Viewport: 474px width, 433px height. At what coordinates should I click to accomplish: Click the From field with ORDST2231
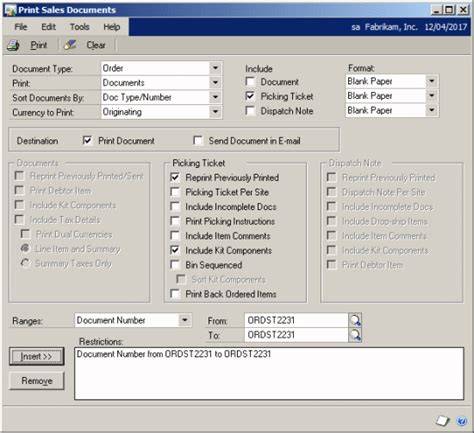(x=296, y=320)
